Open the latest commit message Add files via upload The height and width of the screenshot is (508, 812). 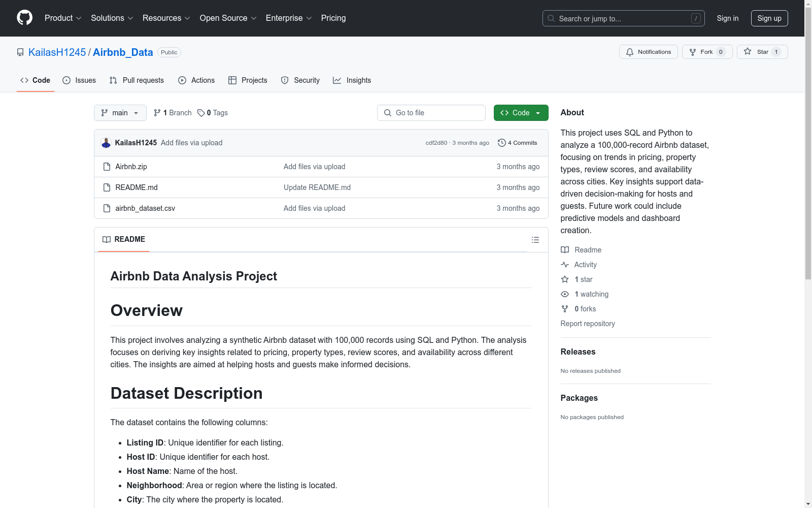tap(191, 143)
